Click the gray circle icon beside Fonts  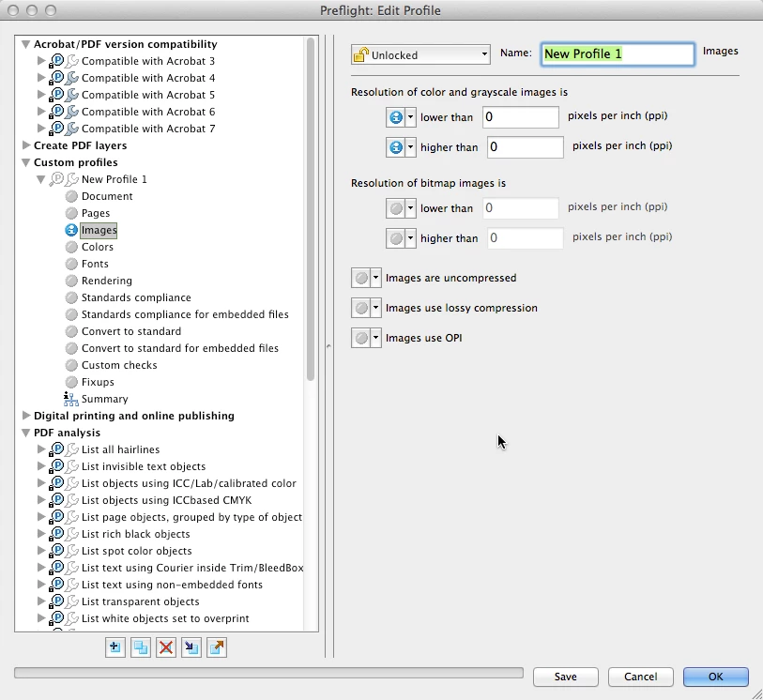coord(71,264)
